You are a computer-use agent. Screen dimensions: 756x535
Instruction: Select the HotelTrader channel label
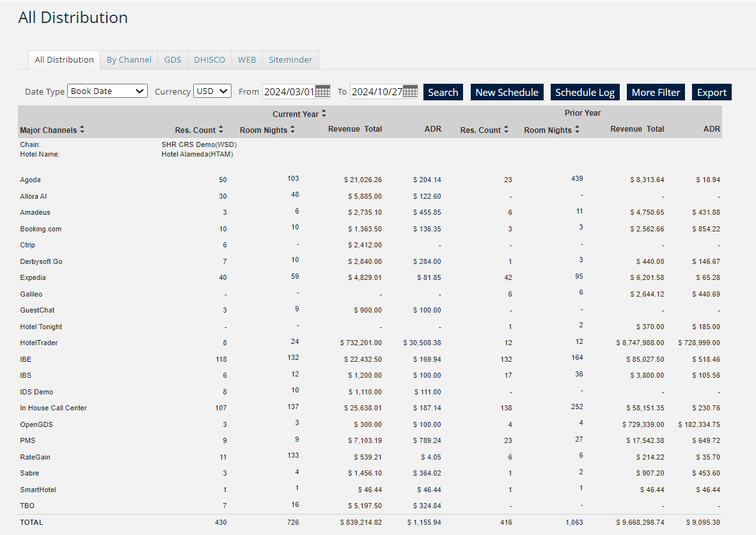[x=38, y=343]
